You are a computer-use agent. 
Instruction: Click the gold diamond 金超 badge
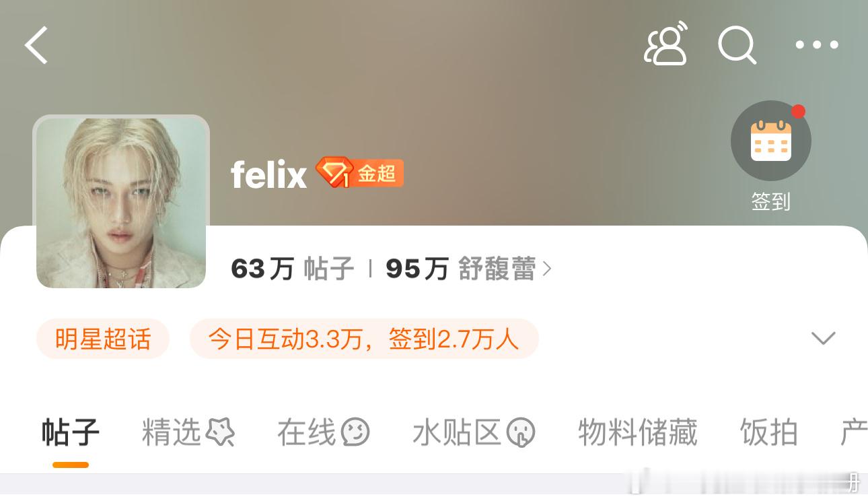(x=359, y=173)
